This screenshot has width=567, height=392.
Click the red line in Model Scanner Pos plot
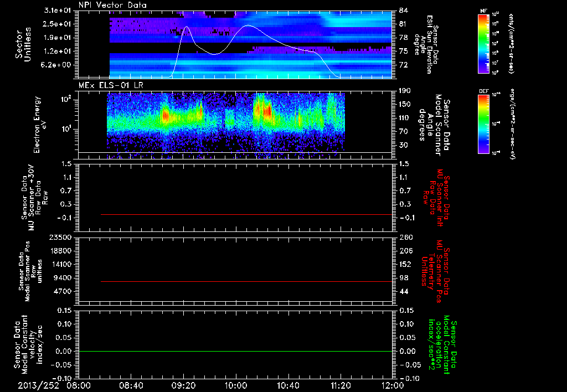point(246,281)
